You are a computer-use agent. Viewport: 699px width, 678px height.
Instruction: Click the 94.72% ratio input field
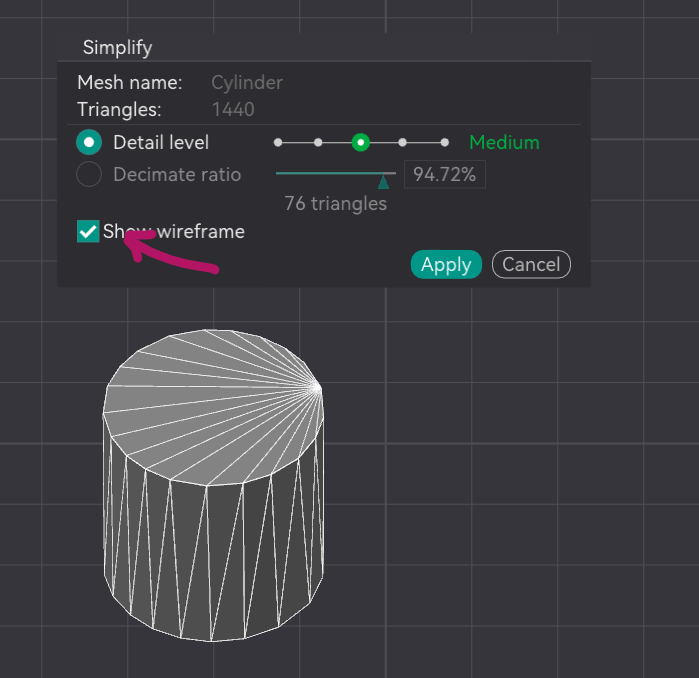tap(444, 174)
